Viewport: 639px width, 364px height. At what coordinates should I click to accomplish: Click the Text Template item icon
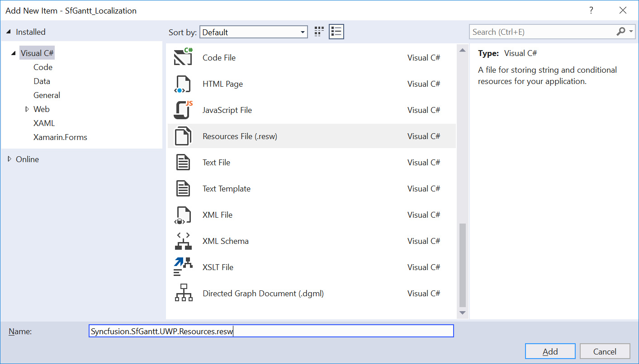pyautogui.click(x=183, y=188)
